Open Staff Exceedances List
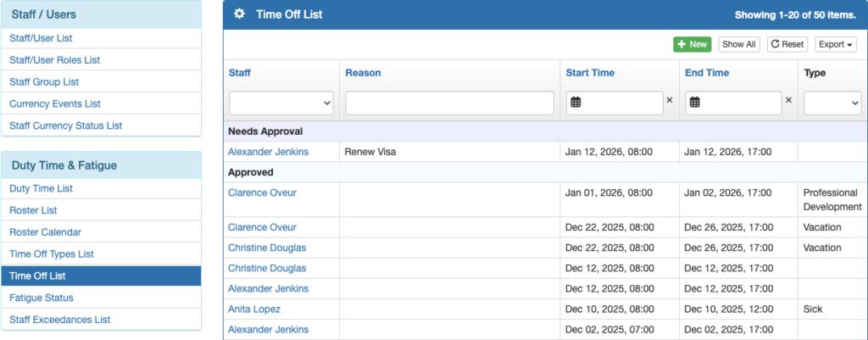This screenshot has height=340, width=868. (59, 320)
